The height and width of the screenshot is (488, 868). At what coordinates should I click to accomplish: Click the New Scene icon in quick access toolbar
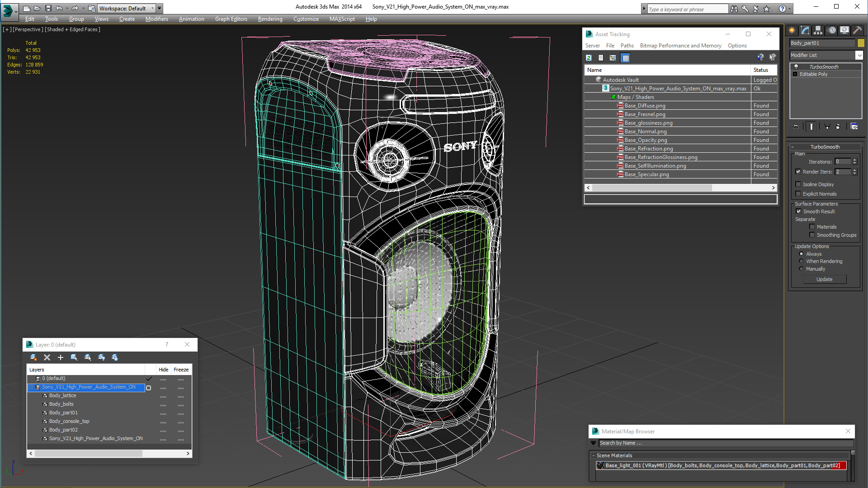tap(27, 8)
